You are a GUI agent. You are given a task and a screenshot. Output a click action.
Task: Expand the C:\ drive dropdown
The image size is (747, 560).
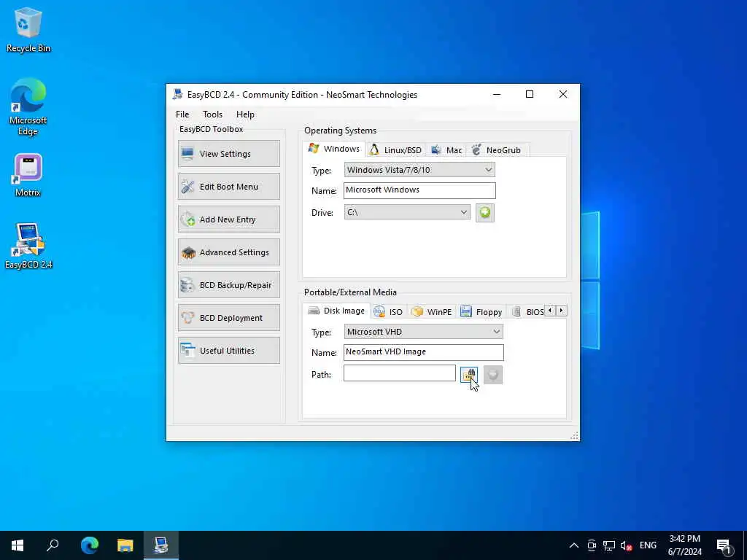[x=407, y=212]
